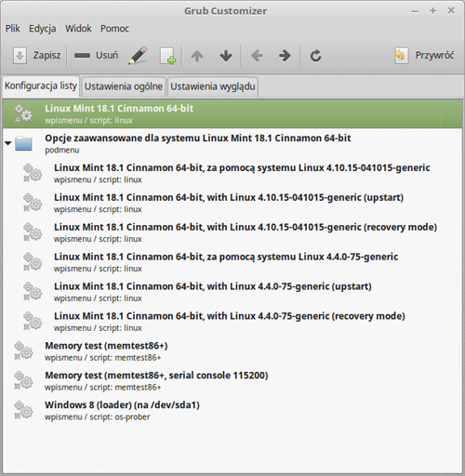Open the Edycja menu

tap(43, 29)
